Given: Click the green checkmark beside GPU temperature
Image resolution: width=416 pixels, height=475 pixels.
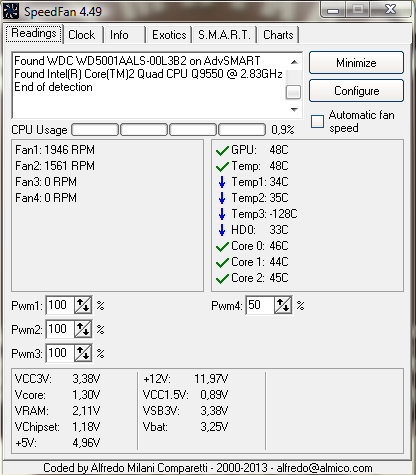Looking at the screenshot, I should 222,151.
